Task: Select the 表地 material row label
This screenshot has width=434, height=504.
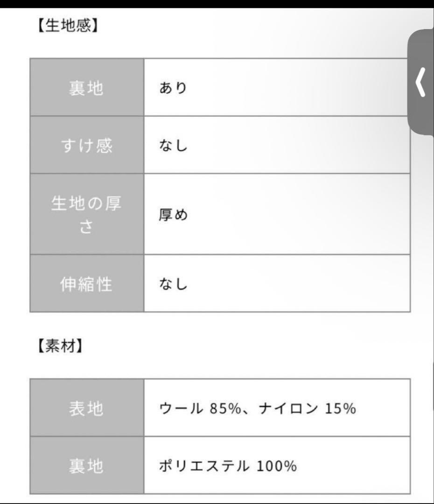Action: [x=87, y=408]
